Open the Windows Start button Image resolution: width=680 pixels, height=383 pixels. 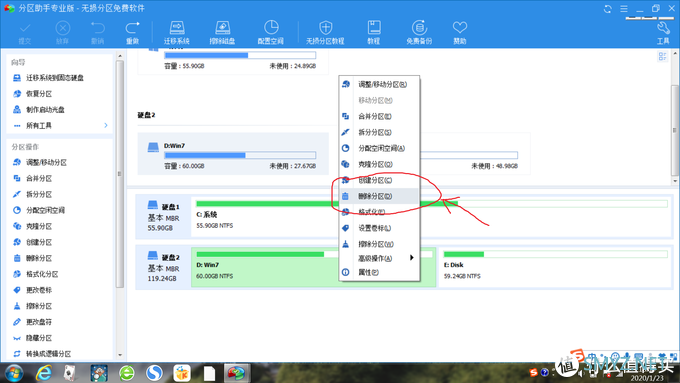click(14, 373)
